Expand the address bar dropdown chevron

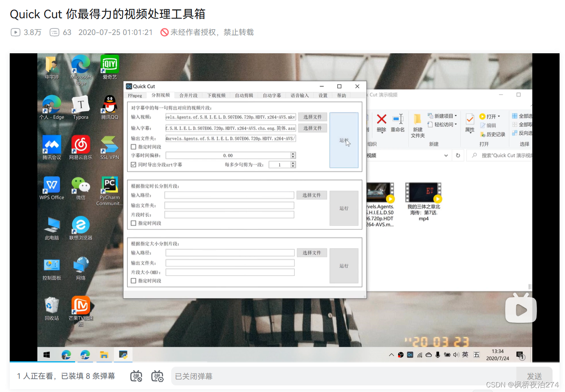pos(446,155)
